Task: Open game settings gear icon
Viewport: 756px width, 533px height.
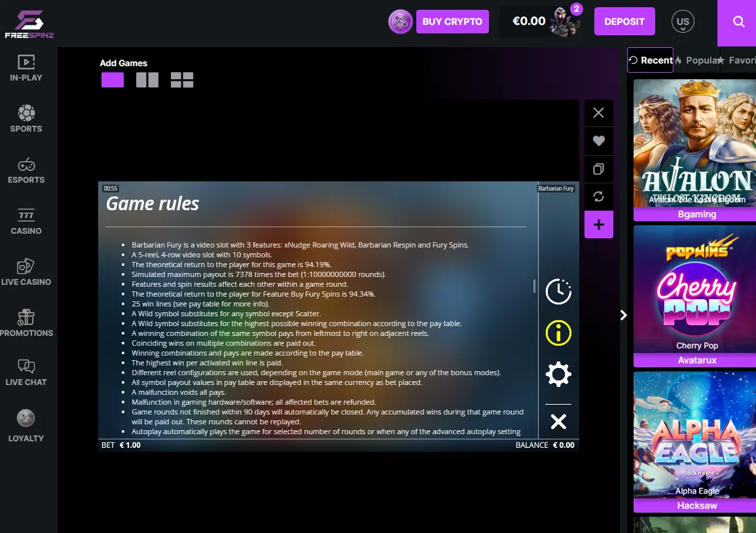Action: click(558, 375)
